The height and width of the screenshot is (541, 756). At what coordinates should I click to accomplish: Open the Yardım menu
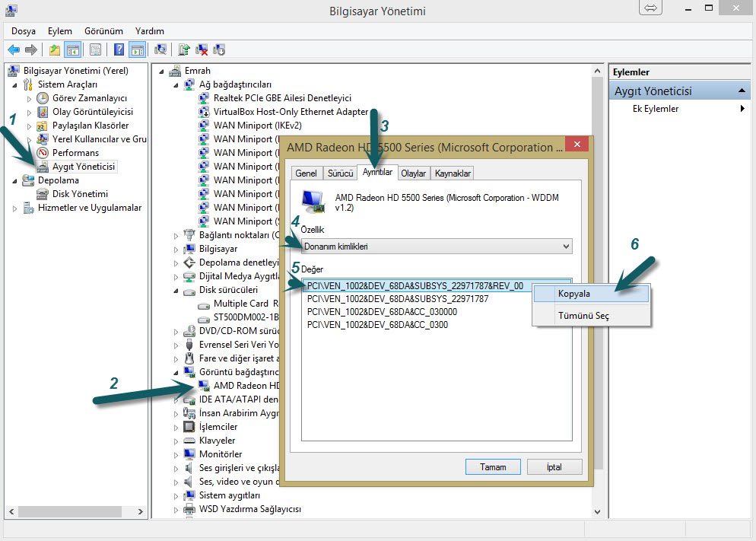pos(150,31)
